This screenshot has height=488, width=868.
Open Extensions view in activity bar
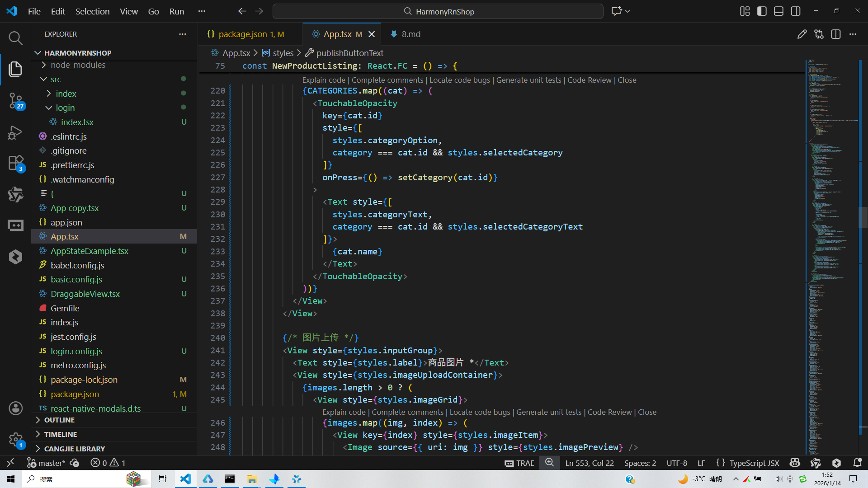coord(15,163)
